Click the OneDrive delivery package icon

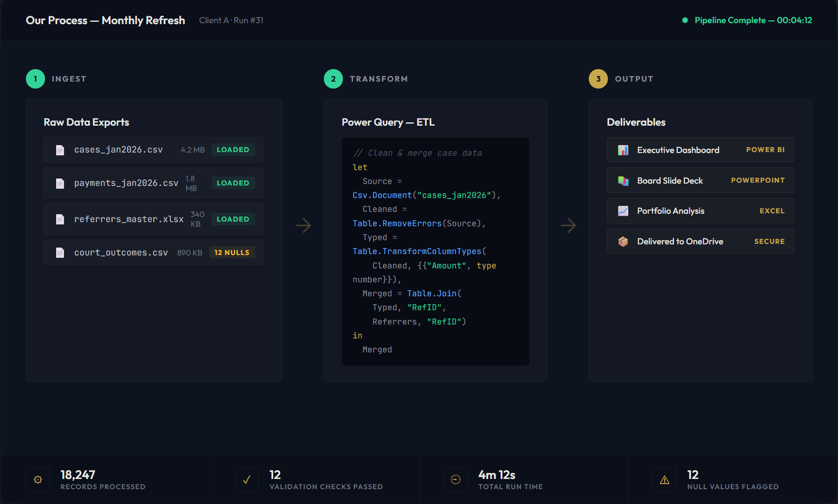623,242
